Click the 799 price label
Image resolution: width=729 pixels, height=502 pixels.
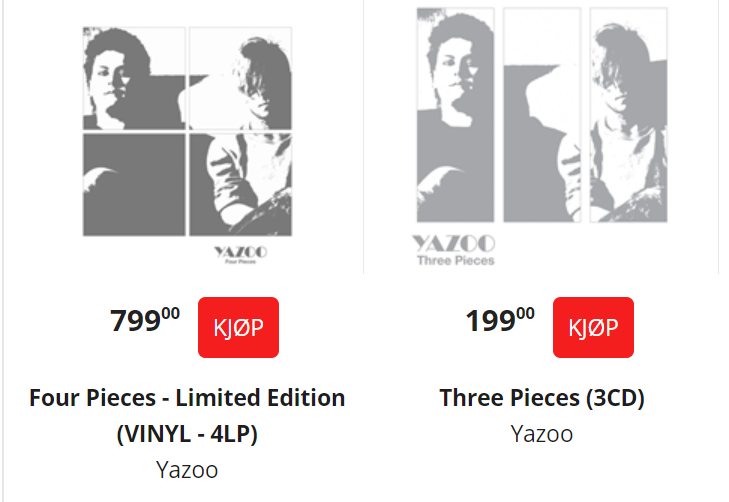[145, 321]
